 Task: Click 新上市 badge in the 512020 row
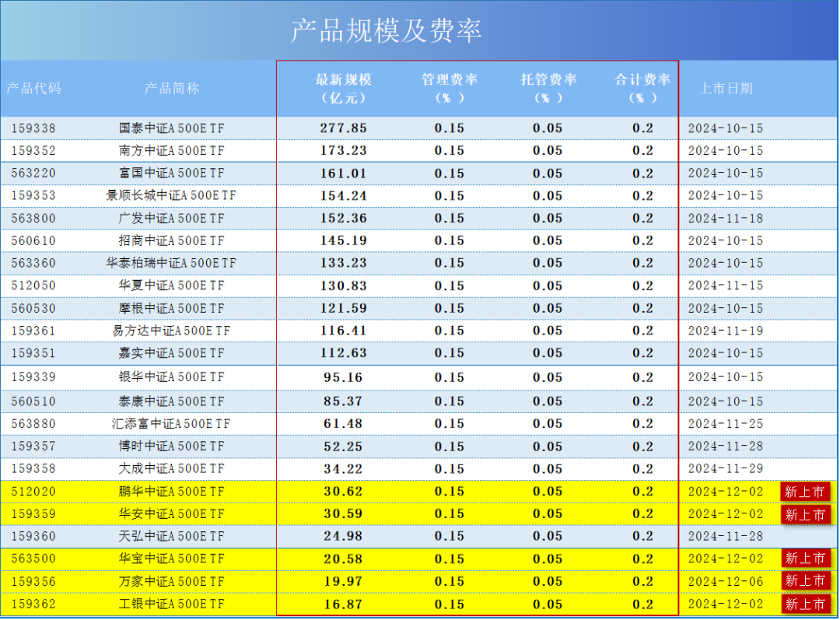point(806,492)
